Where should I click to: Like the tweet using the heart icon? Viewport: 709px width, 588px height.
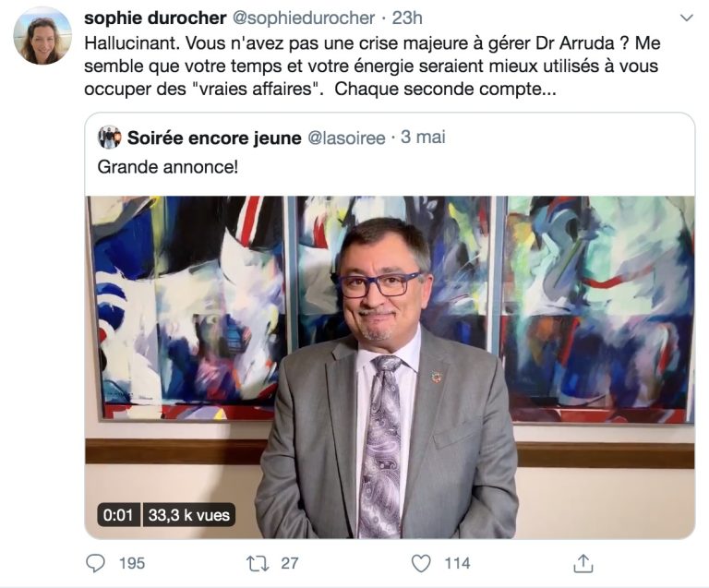click(x=421, y=564)
